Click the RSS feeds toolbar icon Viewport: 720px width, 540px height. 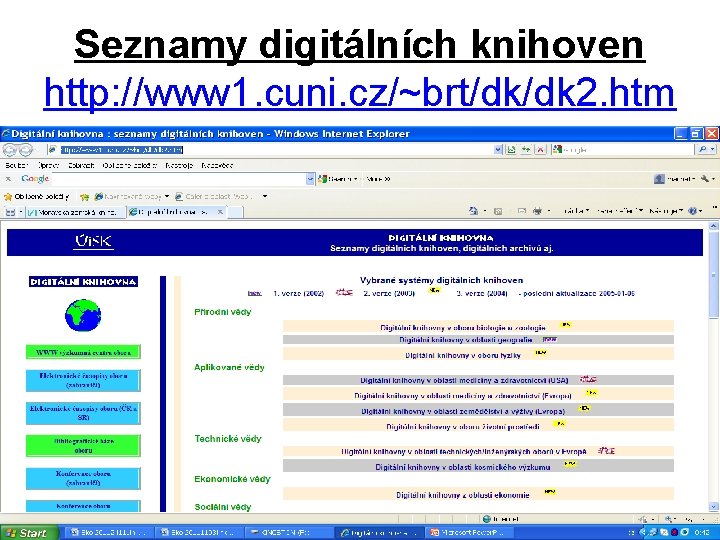[498, 211]
